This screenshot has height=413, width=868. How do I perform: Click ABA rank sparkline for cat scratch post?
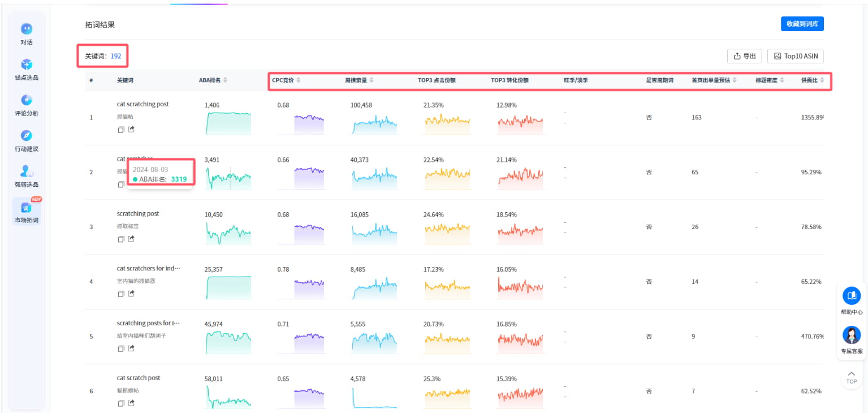[228, 397]
